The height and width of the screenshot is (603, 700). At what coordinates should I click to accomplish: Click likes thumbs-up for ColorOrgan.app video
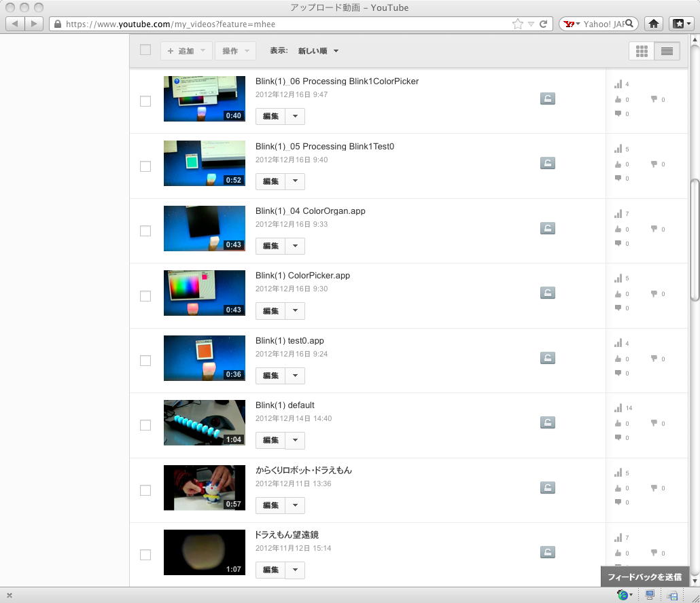click(618, 229)
